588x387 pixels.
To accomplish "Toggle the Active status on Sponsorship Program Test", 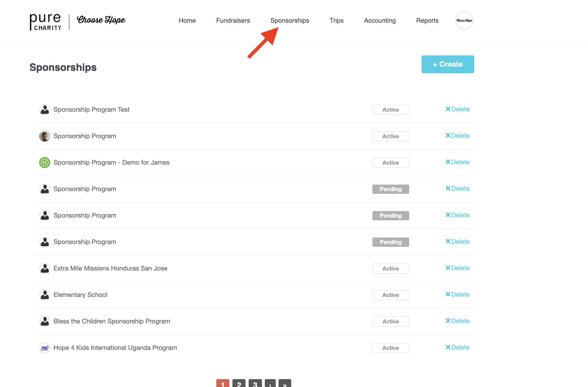I will click(x=390, y=110).
